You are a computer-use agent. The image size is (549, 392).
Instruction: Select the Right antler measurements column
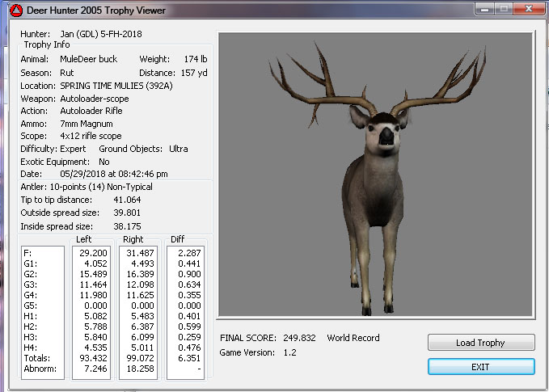point(137,311)
